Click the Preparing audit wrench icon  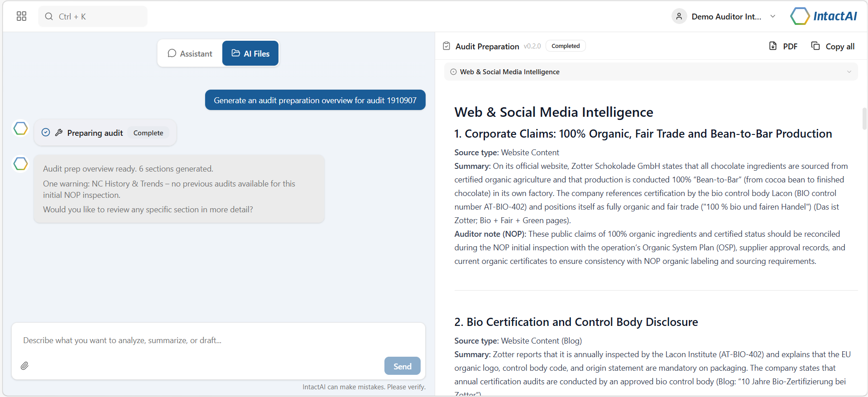59,133
